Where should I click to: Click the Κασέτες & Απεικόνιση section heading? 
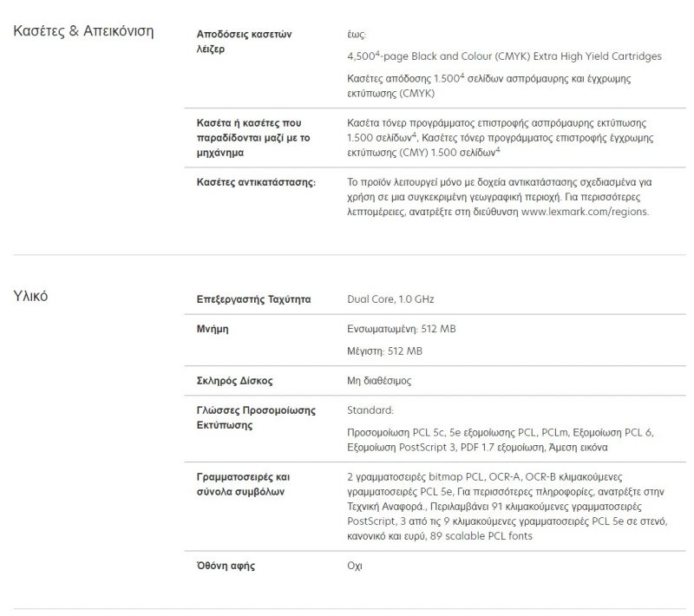click(83, 31)
